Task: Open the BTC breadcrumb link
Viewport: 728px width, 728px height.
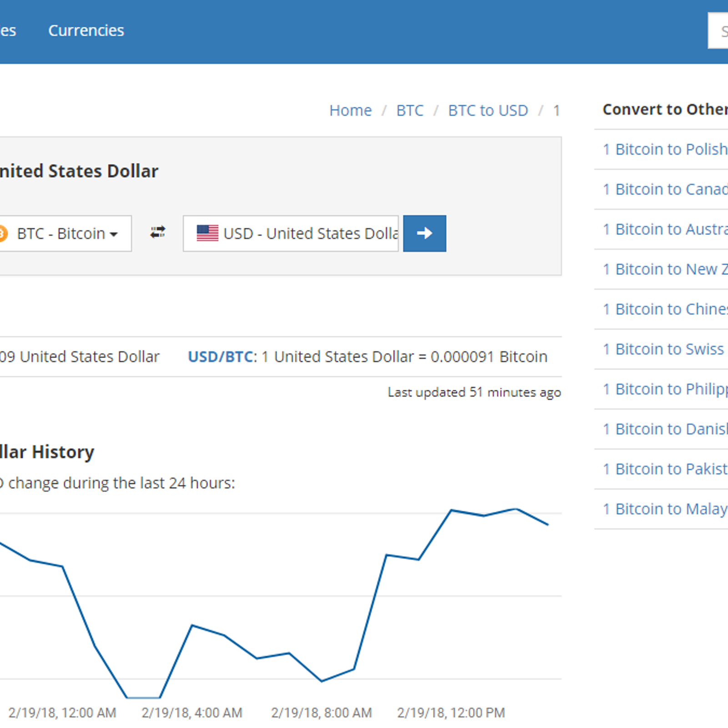Action: (x=409, y=111)
